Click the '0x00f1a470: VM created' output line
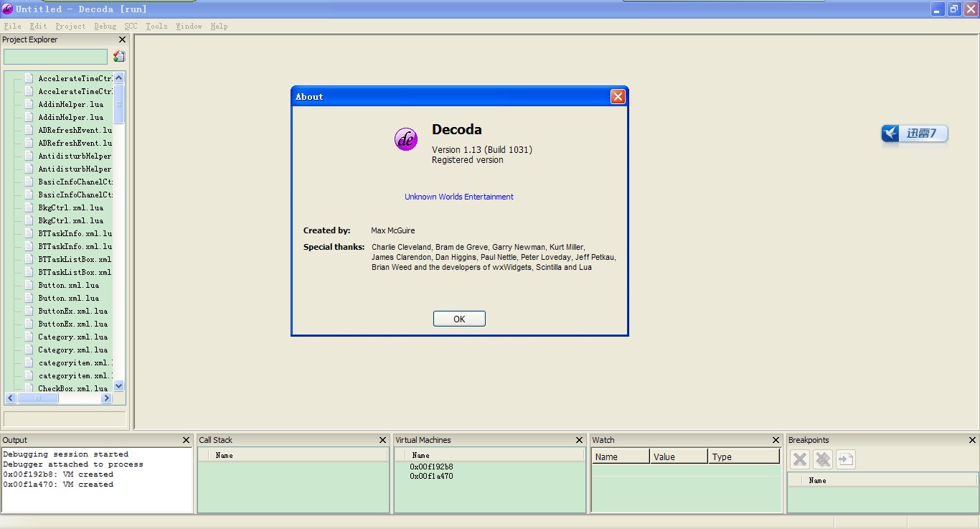The width and height of the screenshot is (980, 529). 58,484
